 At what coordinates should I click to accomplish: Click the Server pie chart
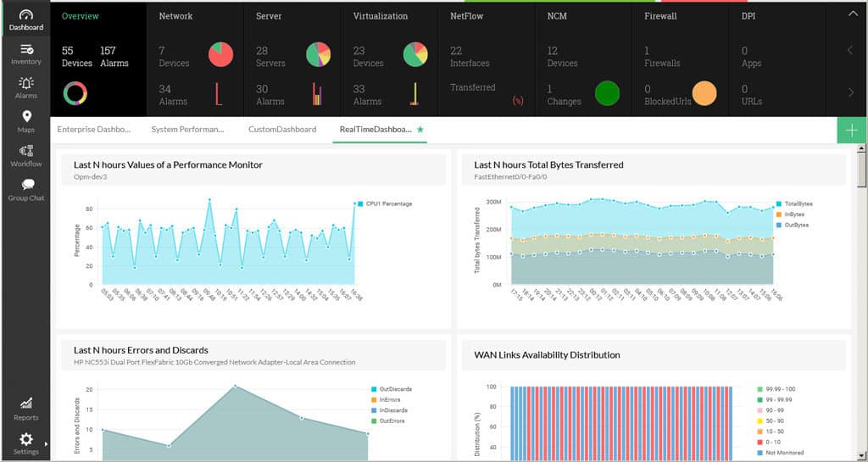point(318,55)
